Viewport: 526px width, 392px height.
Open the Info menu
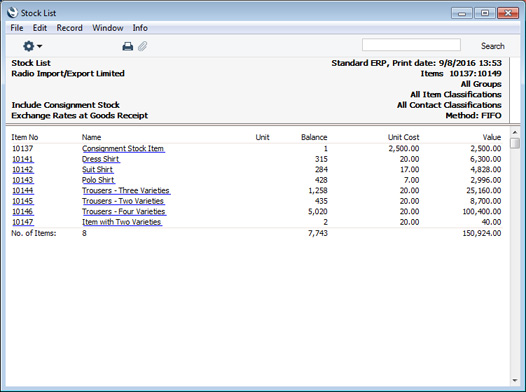[x=140, y=28]
